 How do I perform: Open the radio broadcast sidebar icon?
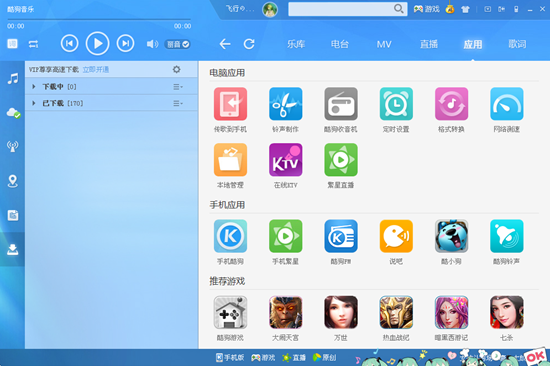13,146
